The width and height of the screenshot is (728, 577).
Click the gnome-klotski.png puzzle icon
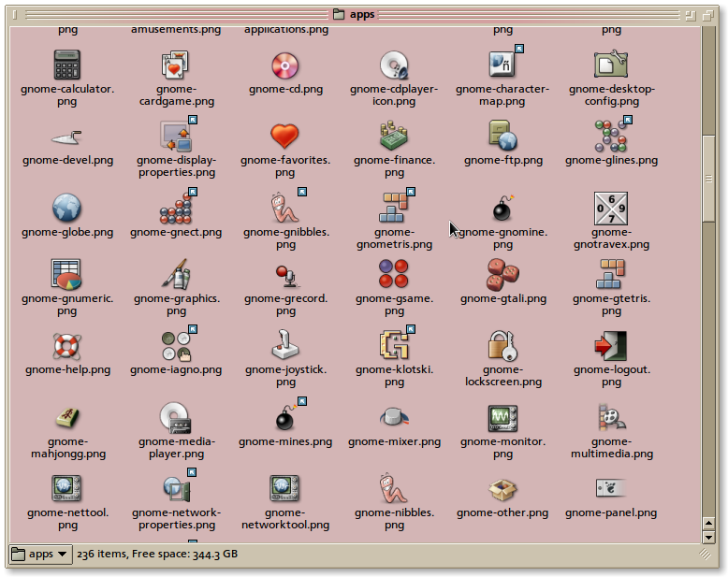[394, 345]
